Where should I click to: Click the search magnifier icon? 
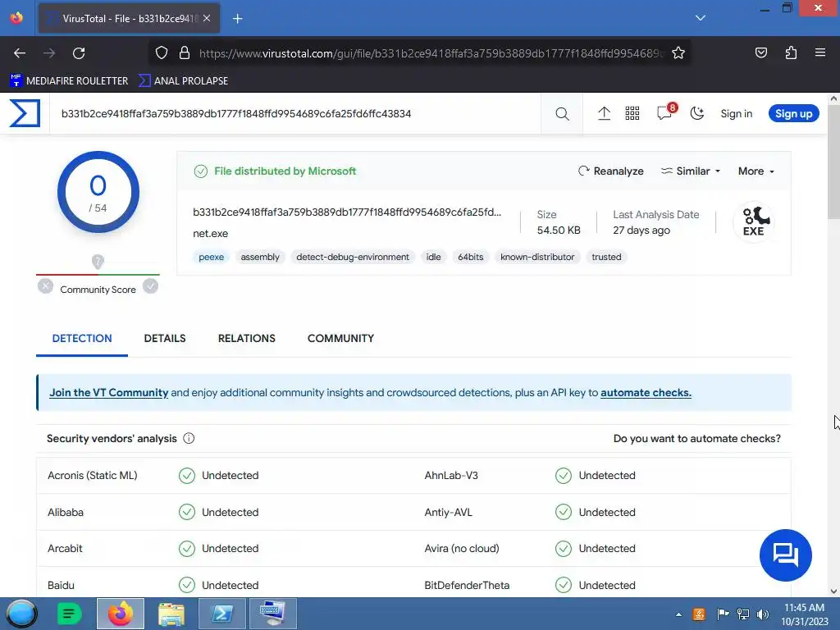[562, 113]
